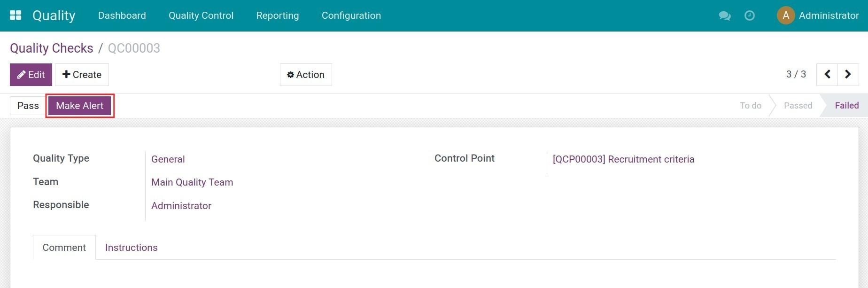Switch to the Instructions tab
Image resolution: width=868 pixels, height=288 pixels.
pyautogui.click(x=131, y=248)
